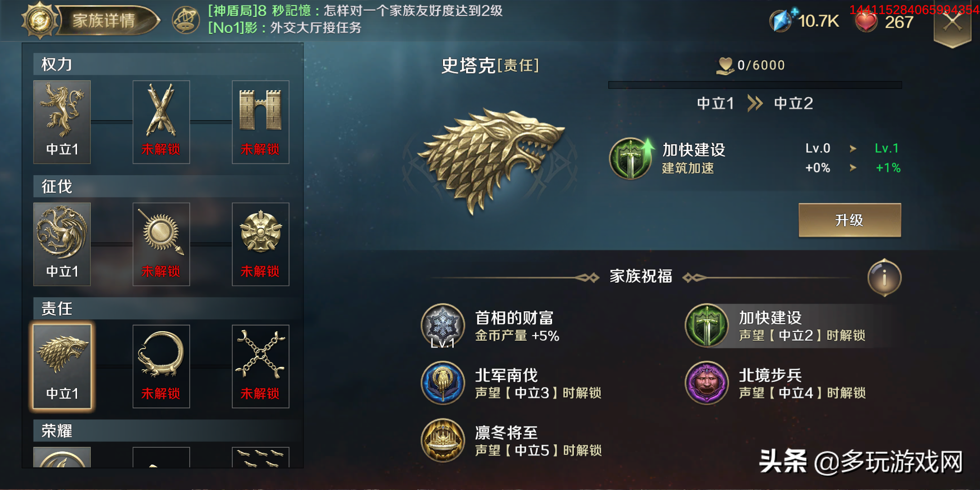This screenshot has height=490, width=980.
Task: Select the Lannister lion house icon
Action: click(62, 122)
